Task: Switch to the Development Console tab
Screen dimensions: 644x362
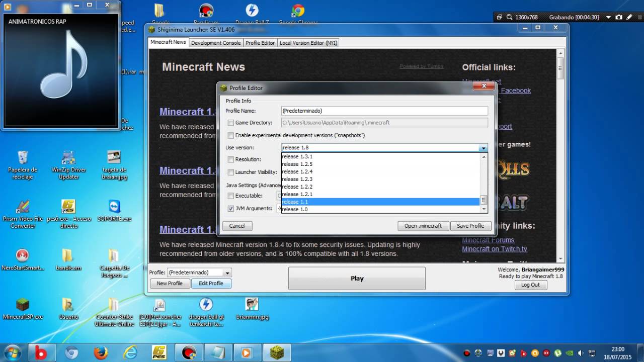Action: point(216,43)
